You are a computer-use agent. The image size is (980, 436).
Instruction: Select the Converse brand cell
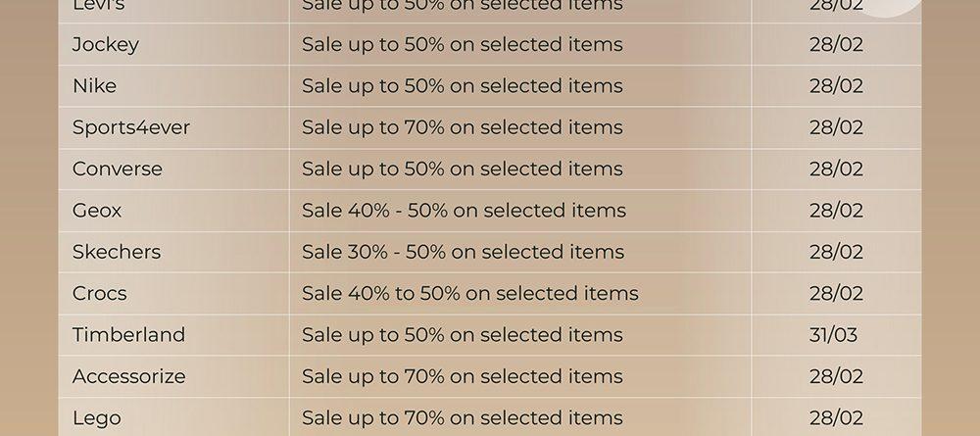(x=173, y=170)
